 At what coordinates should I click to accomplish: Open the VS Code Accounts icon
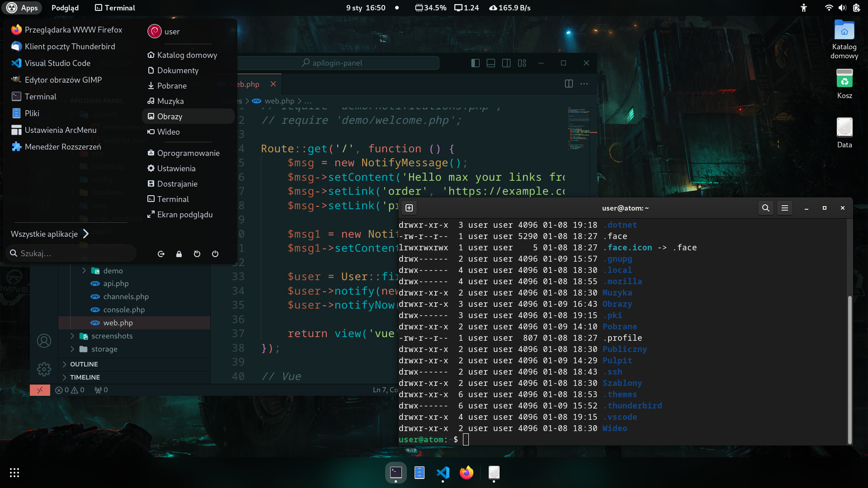pyautogui.click(x=44, y=341)
